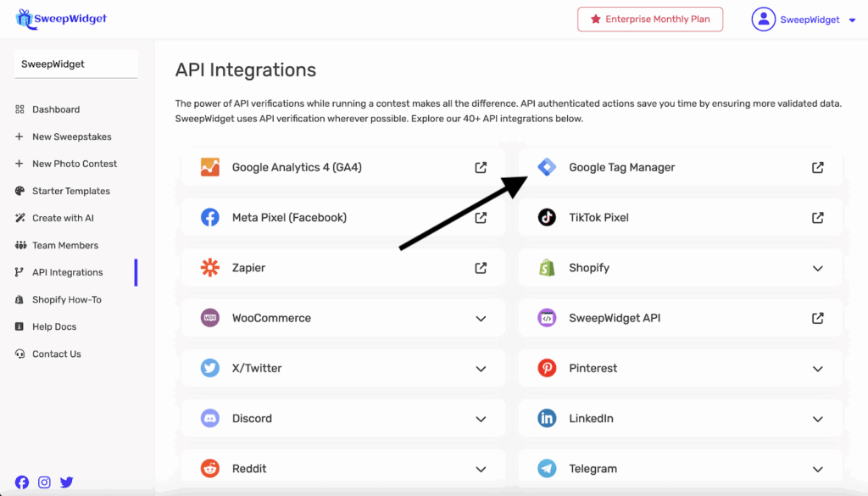
Task: Open Zapier integration external link icon
Action: click(481, 268)
